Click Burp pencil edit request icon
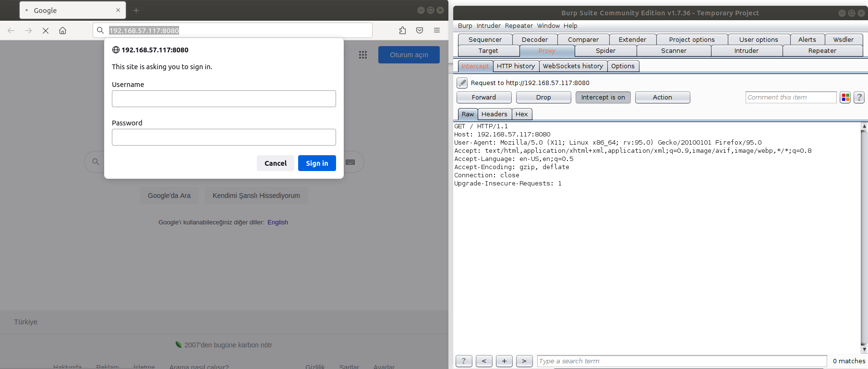Viewport: 868px width, 369px height. (462, 83)
